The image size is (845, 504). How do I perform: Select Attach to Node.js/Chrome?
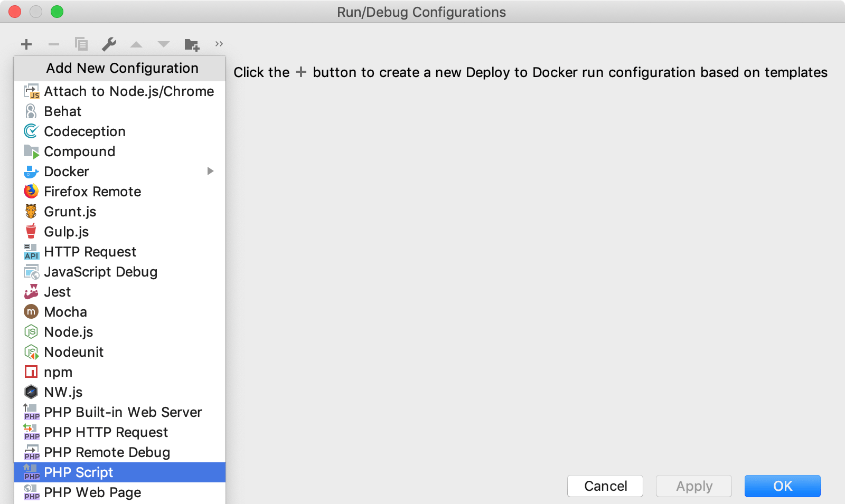pyautogui.click(x=129, y=91)
